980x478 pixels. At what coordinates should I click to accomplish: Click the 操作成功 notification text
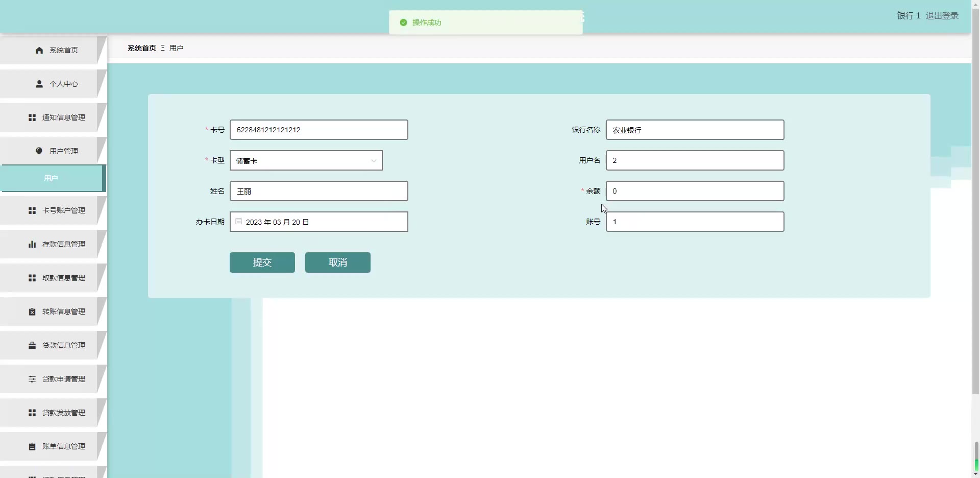427,22
